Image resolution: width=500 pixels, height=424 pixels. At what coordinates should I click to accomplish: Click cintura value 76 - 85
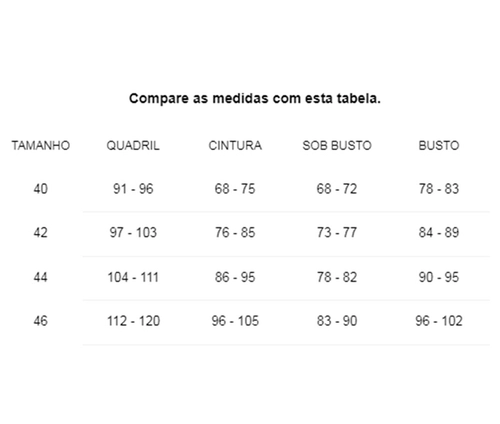tap(235, 232)
